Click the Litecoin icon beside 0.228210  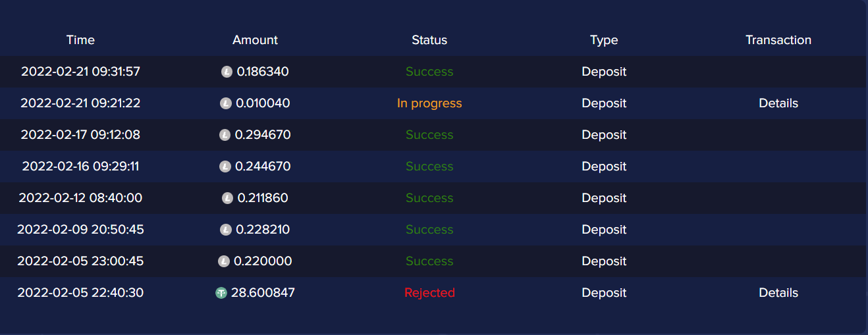click(225, 230)
